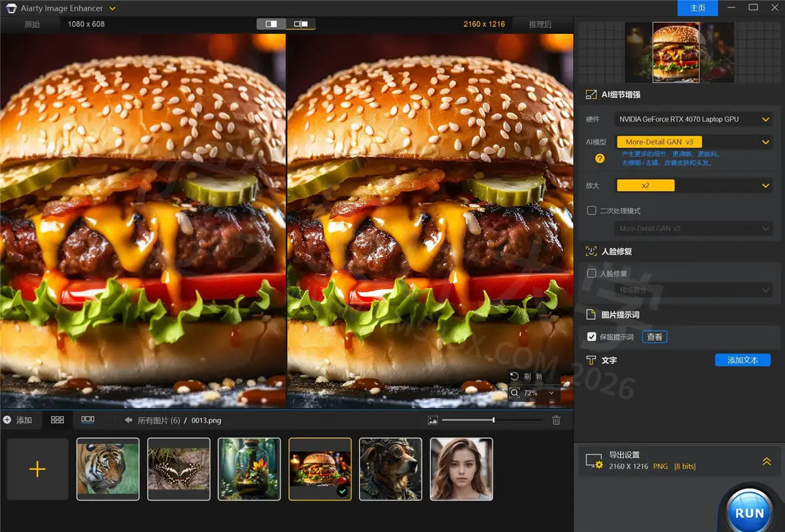Click the 1080 x 608 resolution text

(86, 24)
